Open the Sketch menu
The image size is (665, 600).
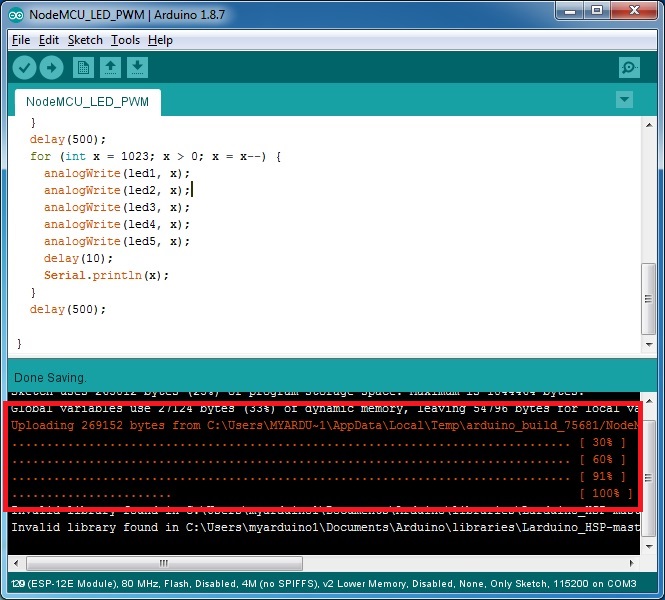pyautogui.click(x=85, y=40)
